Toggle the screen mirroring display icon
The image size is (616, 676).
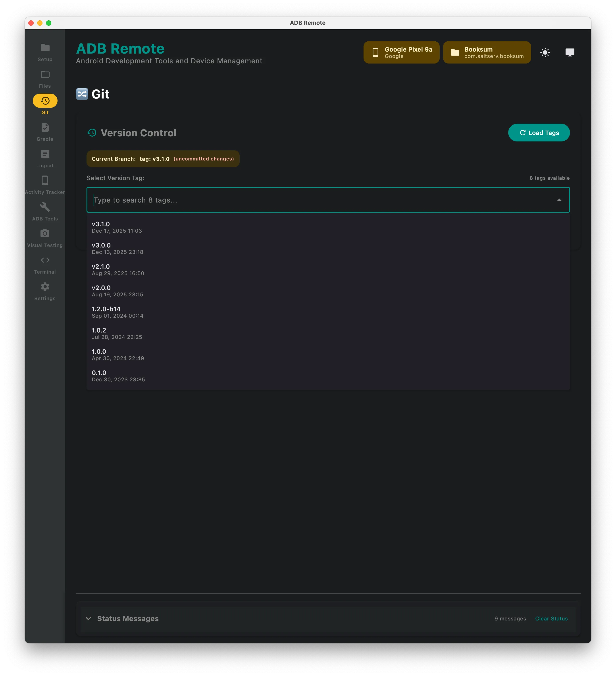(570, 52)
